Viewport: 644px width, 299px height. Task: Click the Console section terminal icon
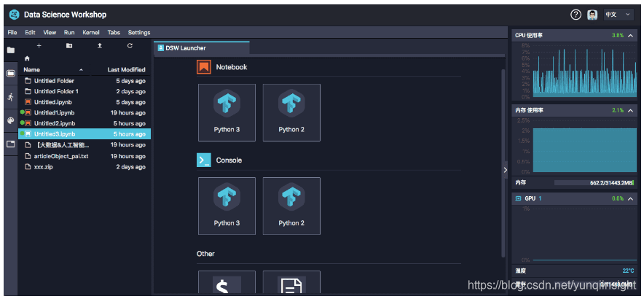[204, 160]
